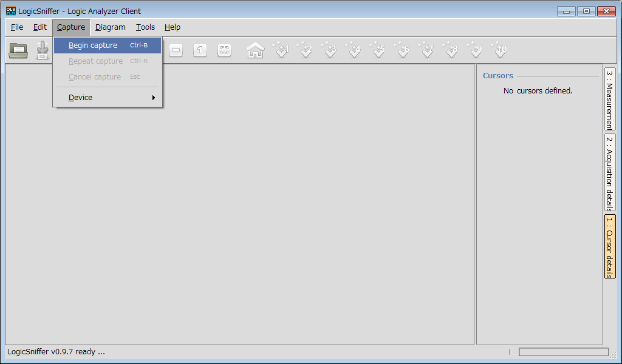Jump to cursor 6 using toolbar icon
Screen dimensions: 622x364
click(x=403, y=50)
